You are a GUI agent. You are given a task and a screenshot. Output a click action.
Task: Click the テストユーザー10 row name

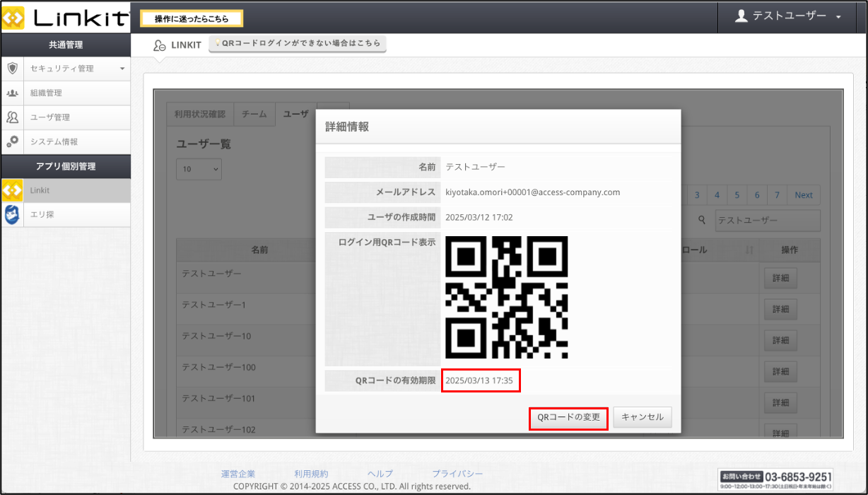pyautogui.click(x=216, y=336)
